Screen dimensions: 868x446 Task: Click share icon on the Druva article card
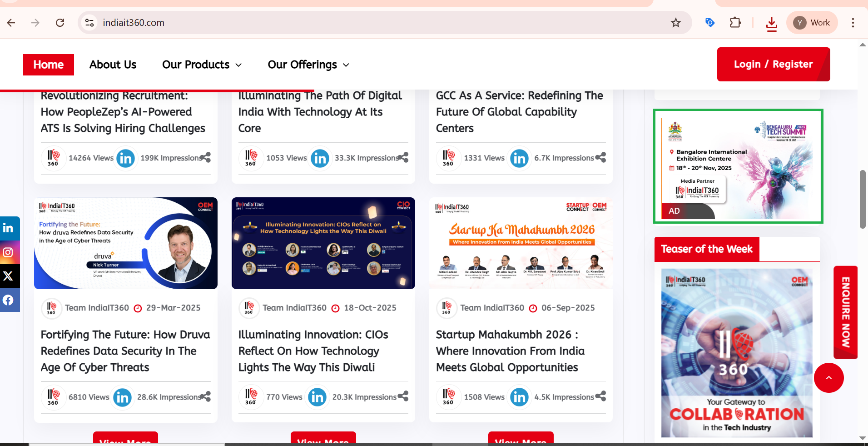tap(206, 396)
